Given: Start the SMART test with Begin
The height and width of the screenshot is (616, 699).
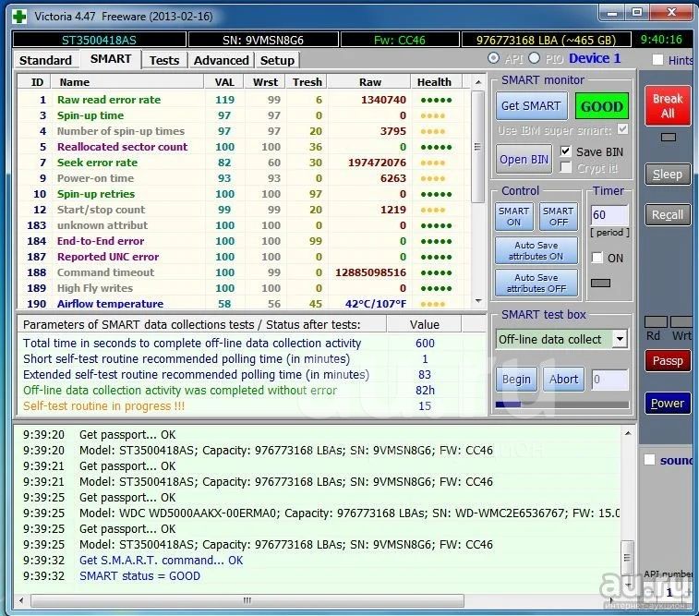Looking at the screenshot, I should [x=516, y=380].
